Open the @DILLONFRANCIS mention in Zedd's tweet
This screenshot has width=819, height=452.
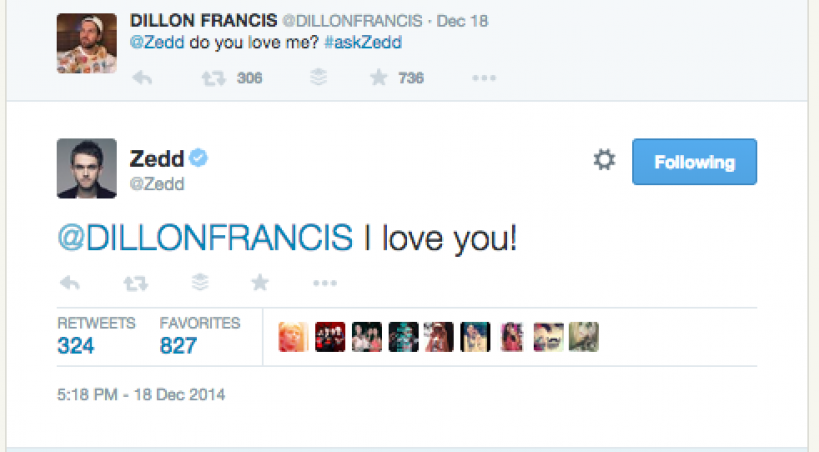click(205, 237)
